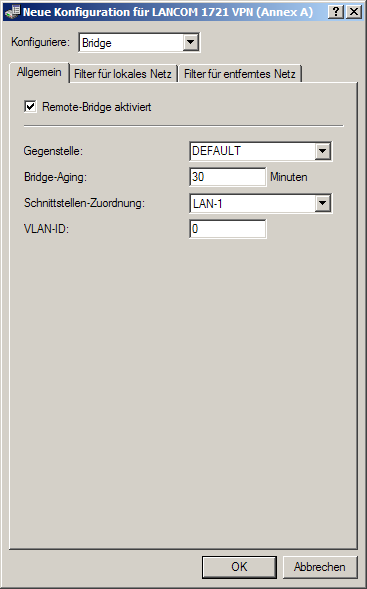Focus the VLAN-ID input field
Screen dimensions: 367x589
tap(228, 229)
